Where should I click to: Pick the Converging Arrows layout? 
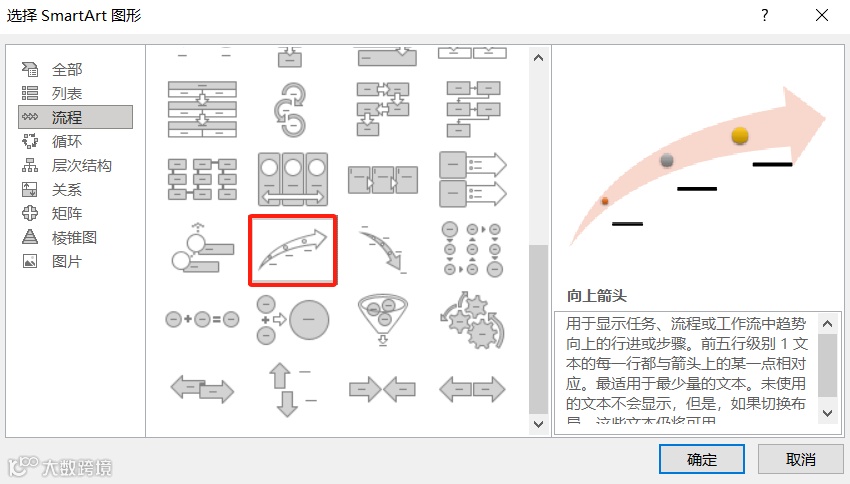(383, 389)
